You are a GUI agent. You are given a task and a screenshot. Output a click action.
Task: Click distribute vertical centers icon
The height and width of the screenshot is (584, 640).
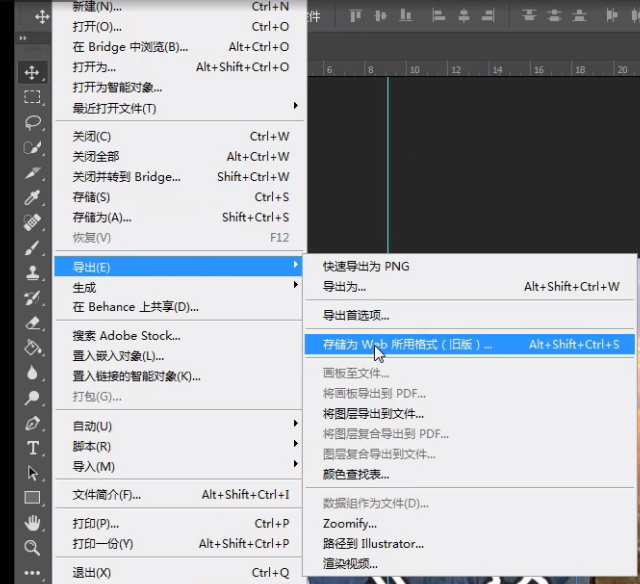tap(554, 16)
